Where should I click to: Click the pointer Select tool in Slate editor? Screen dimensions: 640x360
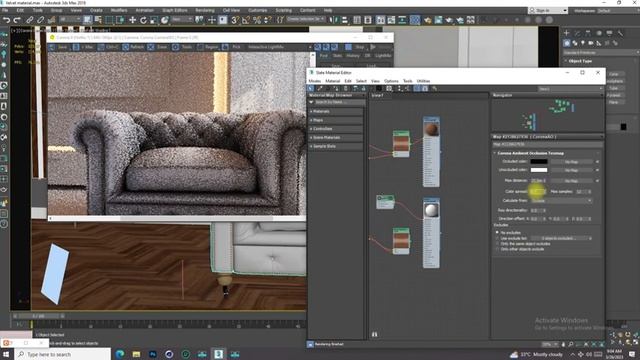(x=311, y=88)
